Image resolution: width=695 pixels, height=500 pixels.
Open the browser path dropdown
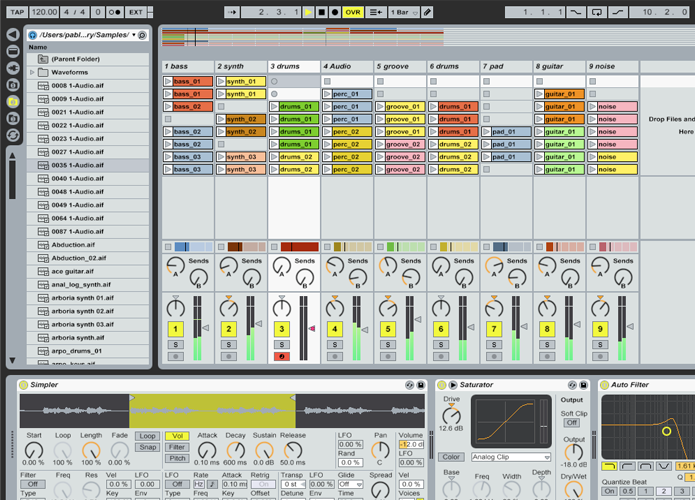(133, 34)
